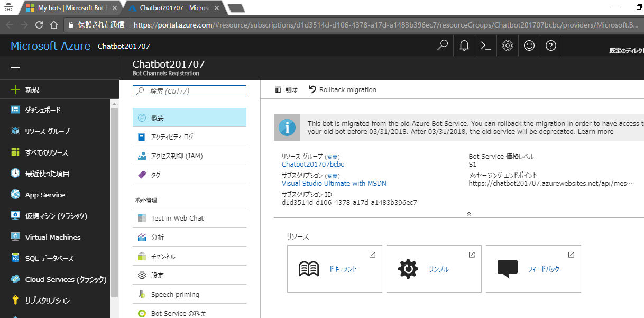Image resolution: width=644 pixels, height=318 pixels.
Task: Click external-link icon on サンプル card
Action: click(472, 255)
